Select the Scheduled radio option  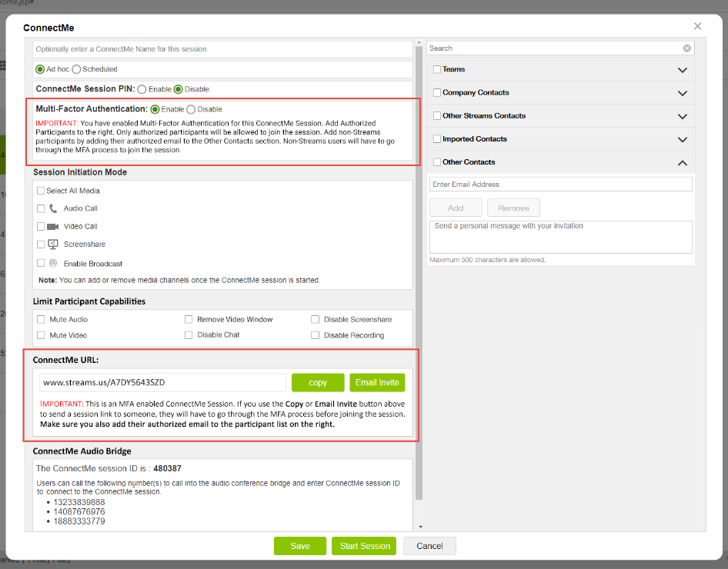pyautogui.click(x=77, y=69)
